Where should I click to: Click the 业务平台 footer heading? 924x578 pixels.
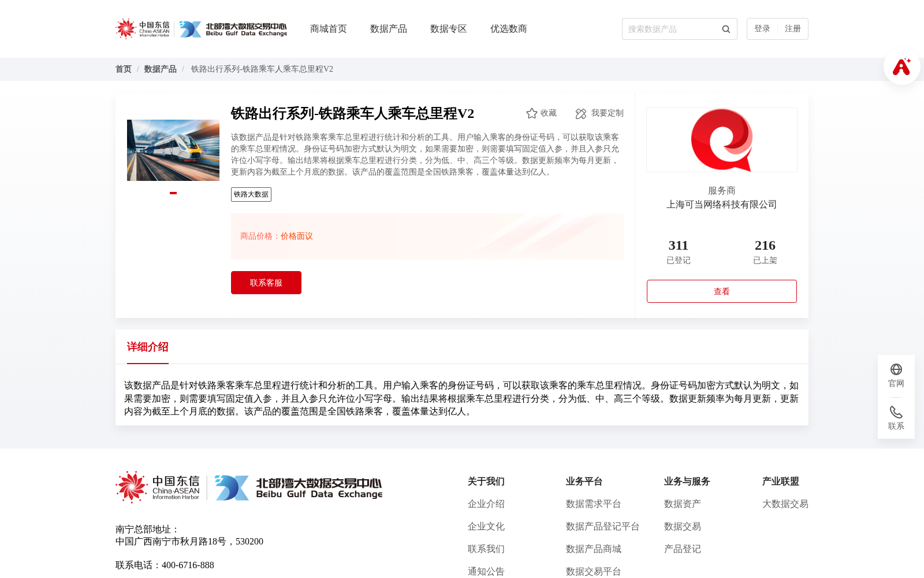pyautogui.click(x=584, y=481)
